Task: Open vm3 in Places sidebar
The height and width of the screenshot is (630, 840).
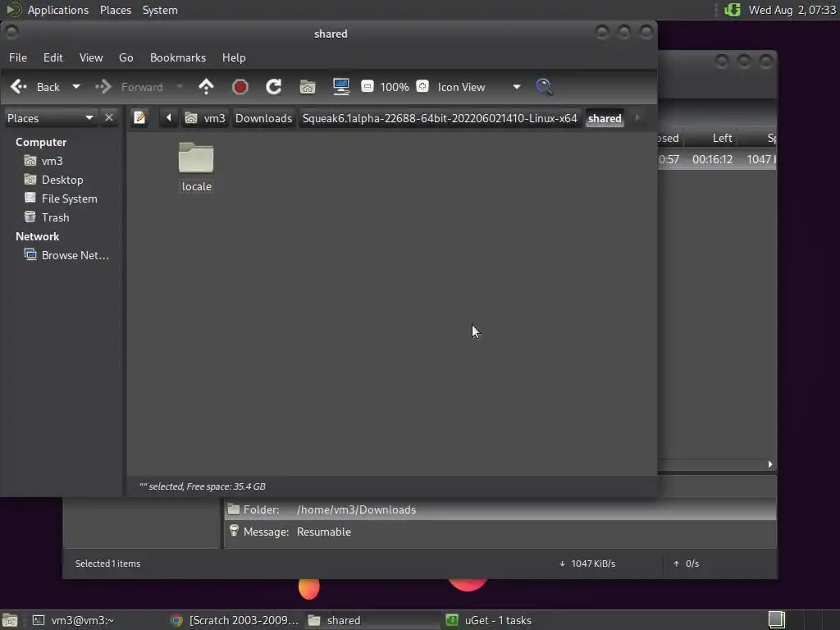Action: click(52, 161)
